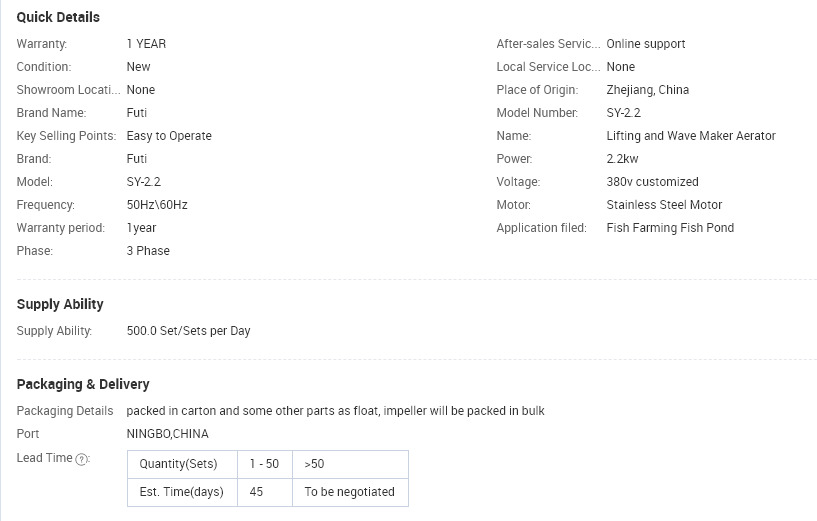Select the 'Lifting and Wave Maker Aerator' text
The image size is (817, 521).
(x=691, y=136)
